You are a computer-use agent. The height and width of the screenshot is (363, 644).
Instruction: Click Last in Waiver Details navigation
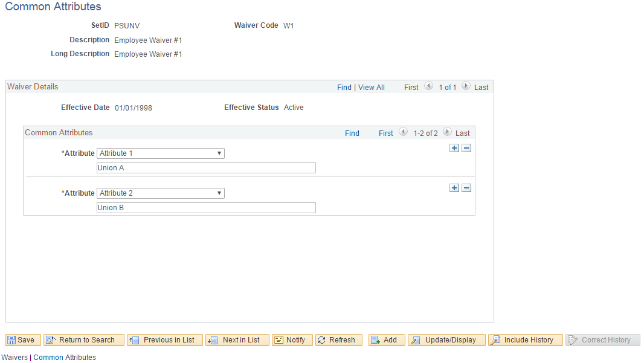(x=481, y=88)
